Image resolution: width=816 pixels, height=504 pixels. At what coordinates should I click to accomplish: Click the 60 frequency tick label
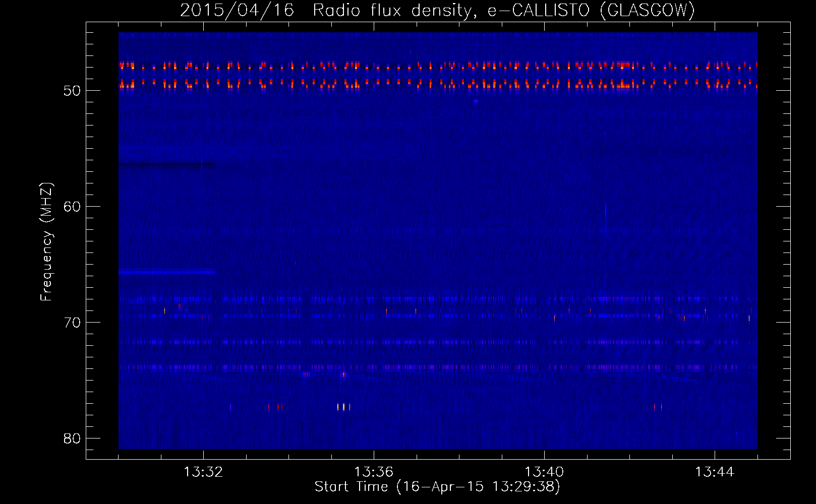72,207
